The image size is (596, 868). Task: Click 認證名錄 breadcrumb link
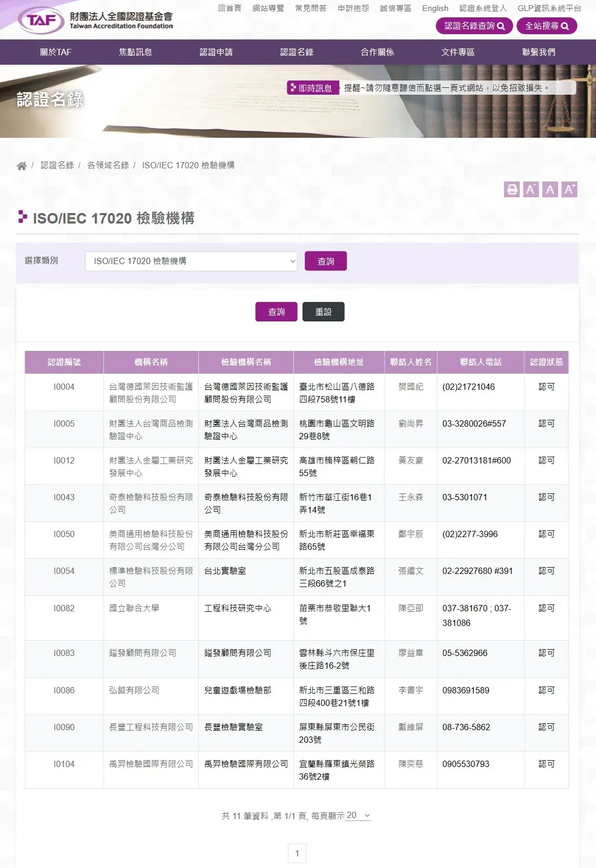coord(57,165)
